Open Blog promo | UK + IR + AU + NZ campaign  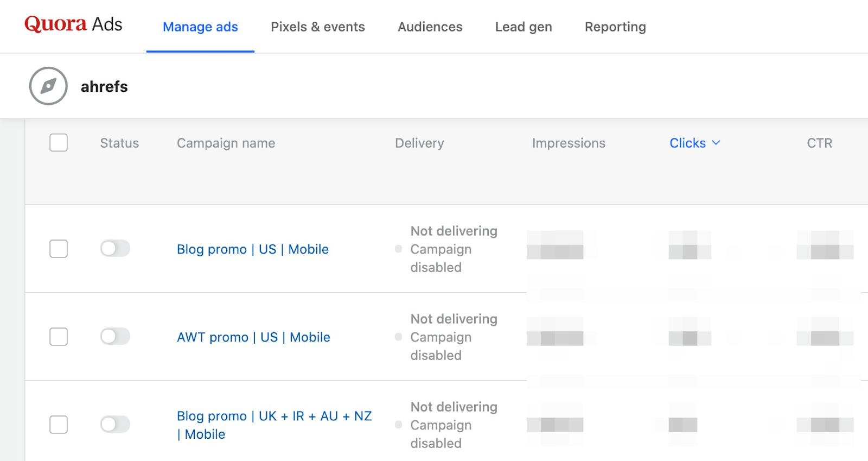coord(274,416)
